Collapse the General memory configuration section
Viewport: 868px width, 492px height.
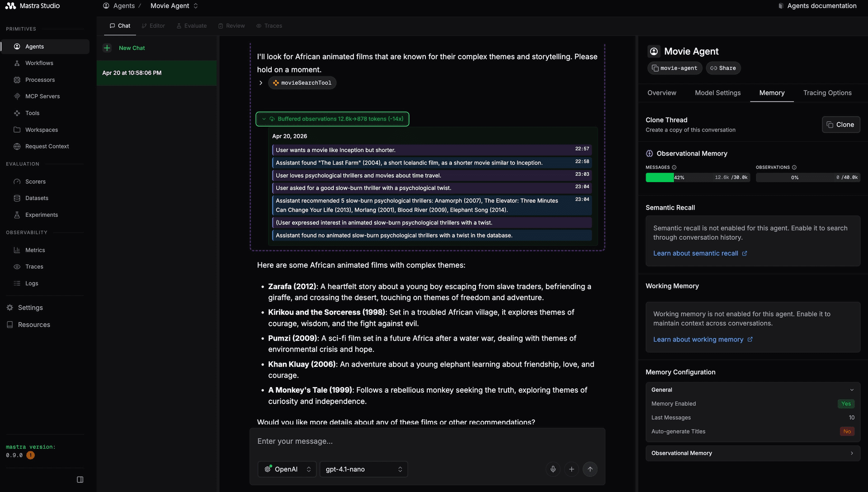click(x=852, y=389)
